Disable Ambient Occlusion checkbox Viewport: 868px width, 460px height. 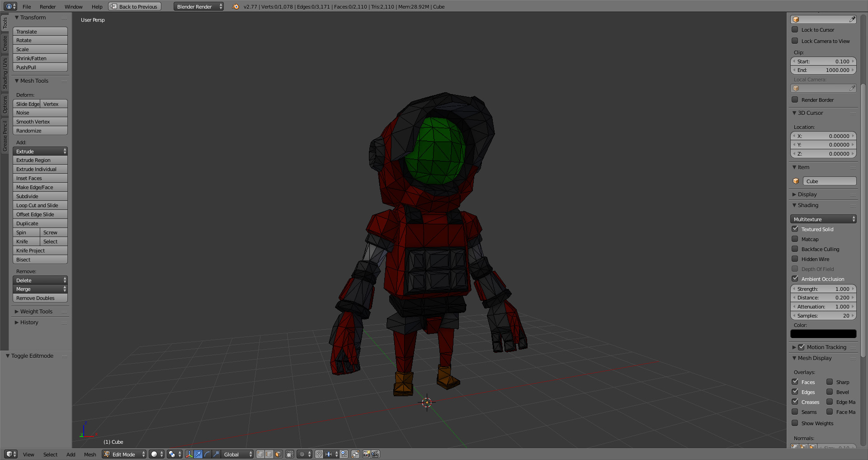pyautogui.click(x=795, y=279)
